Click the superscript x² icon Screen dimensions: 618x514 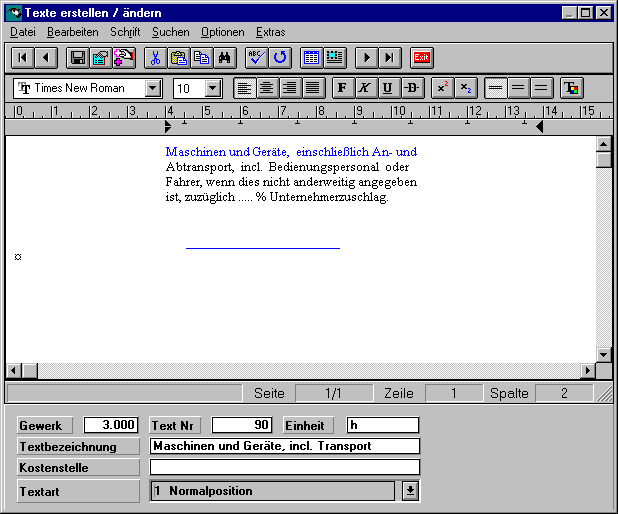coord(441,88)
